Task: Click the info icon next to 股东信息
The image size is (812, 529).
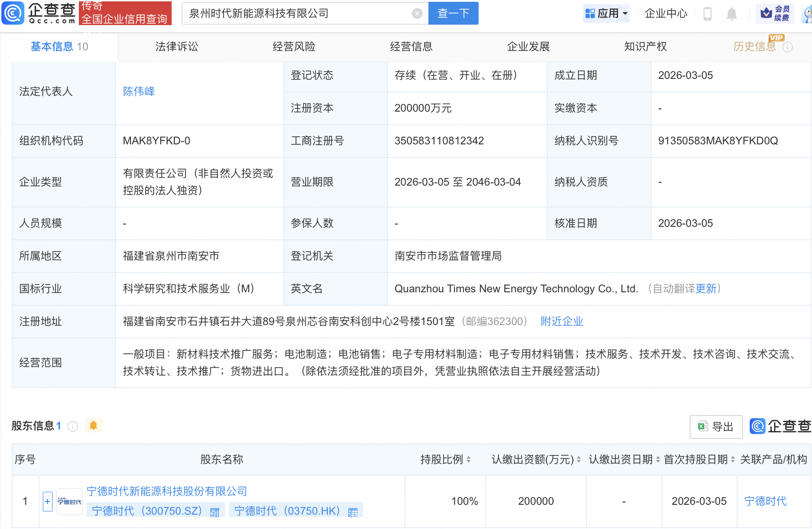Action: [72, 426]
